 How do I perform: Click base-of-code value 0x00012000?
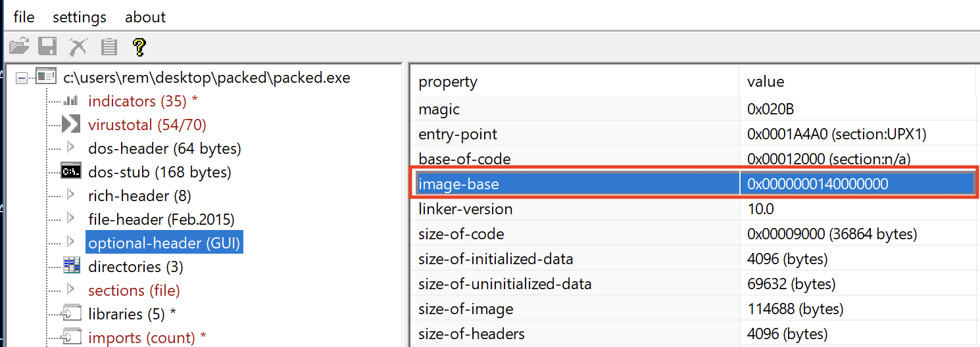829,159
